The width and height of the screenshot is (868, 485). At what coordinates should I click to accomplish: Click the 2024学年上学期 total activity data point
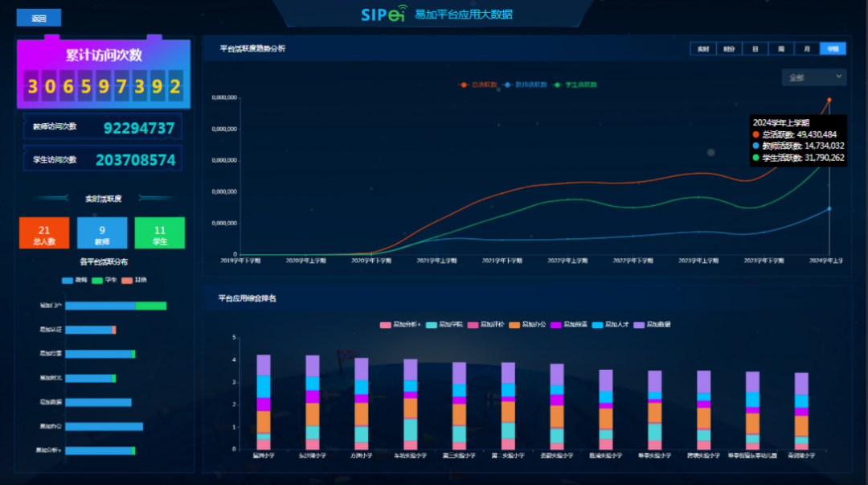(829, 101)
